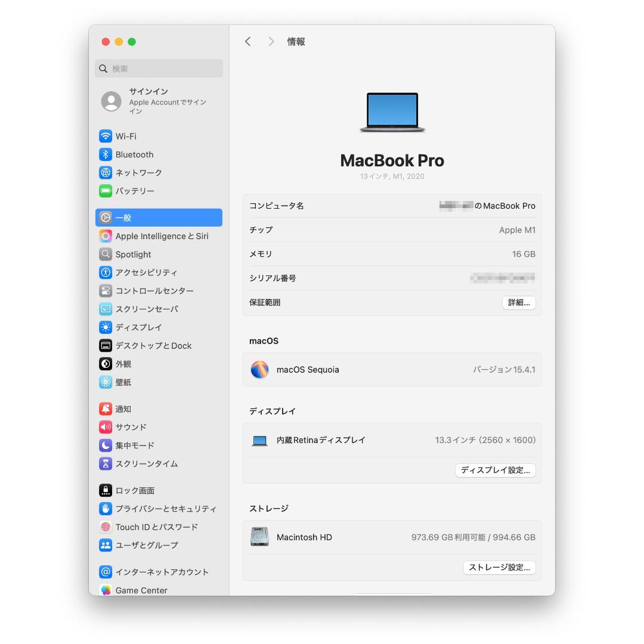Open ストレージ設定 under ストレージ
Screen dimensions: 644x644
click(500, 567)
